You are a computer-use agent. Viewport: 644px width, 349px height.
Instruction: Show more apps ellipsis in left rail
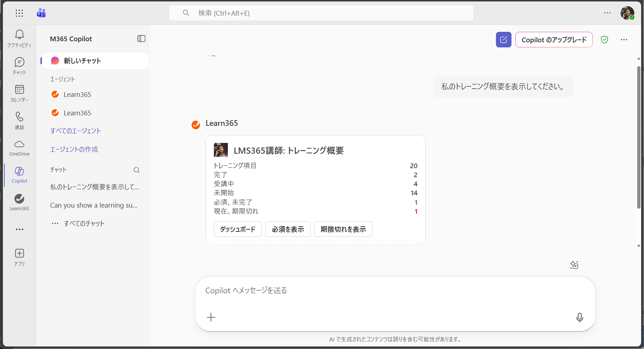[x=20, y=229]
